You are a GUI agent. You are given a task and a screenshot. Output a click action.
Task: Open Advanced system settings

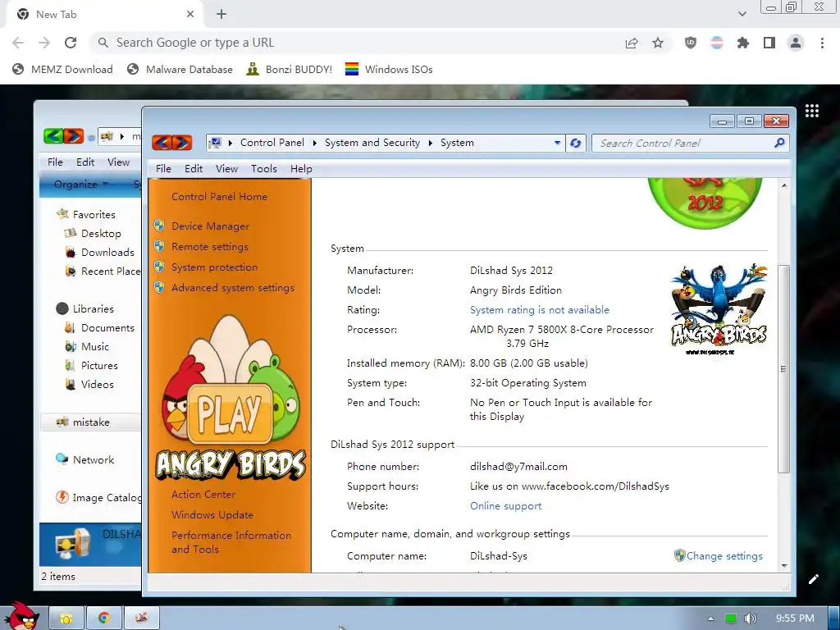[x=232, y=288]
